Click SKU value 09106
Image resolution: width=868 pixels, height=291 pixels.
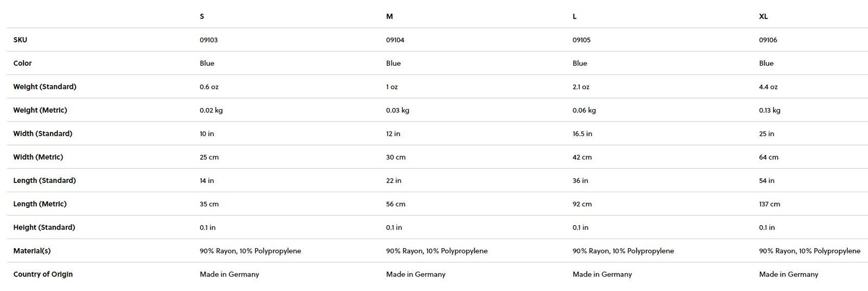pyautogui.click(x=768, y=40)
